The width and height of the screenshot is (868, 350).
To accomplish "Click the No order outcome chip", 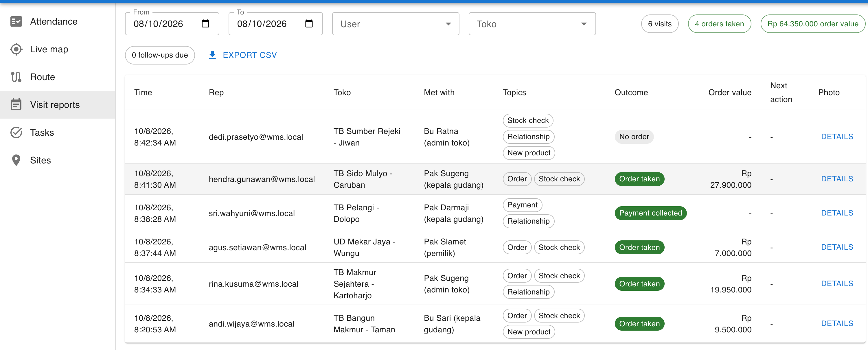I will [634, 137].
